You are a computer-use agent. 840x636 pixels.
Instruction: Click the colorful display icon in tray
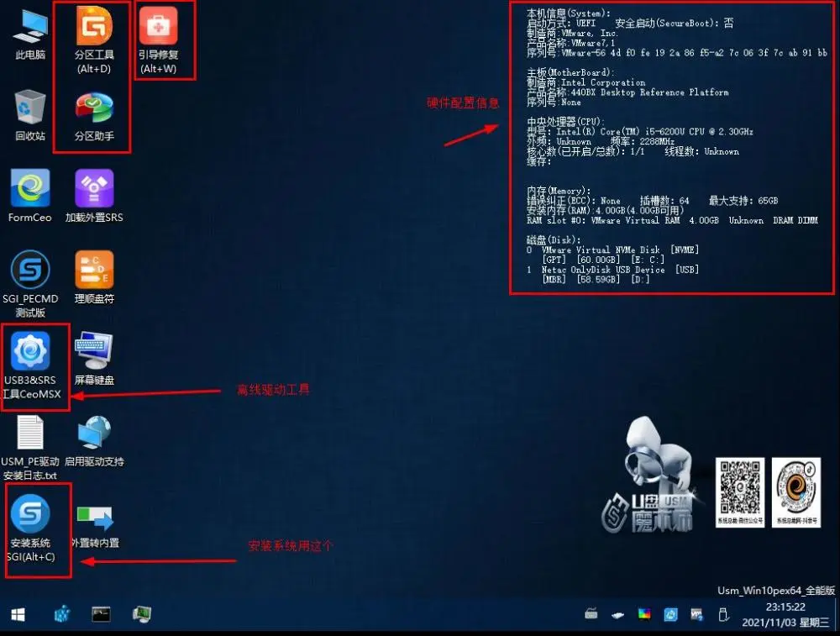(644, 615)
